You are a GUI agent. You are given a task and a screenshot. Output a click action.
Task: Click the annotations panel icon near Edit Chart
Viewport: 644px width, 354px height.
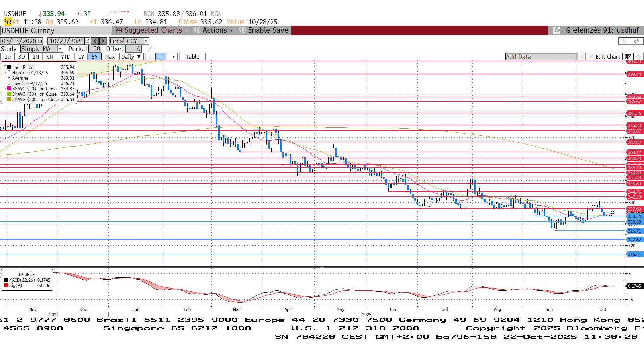pos(628,57)
